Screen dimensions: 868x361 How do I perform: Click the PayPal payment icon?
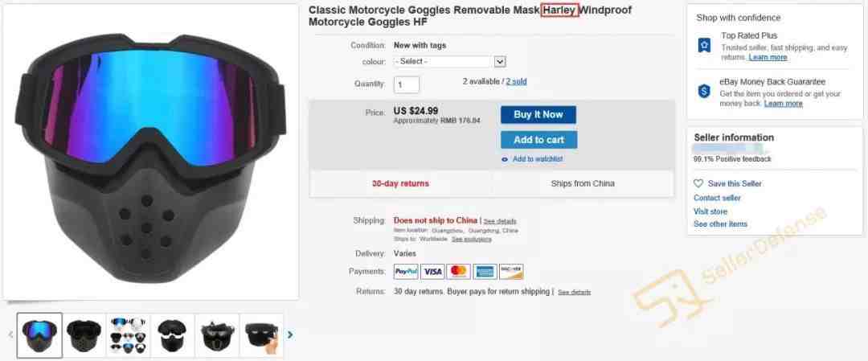click(407, 272)
